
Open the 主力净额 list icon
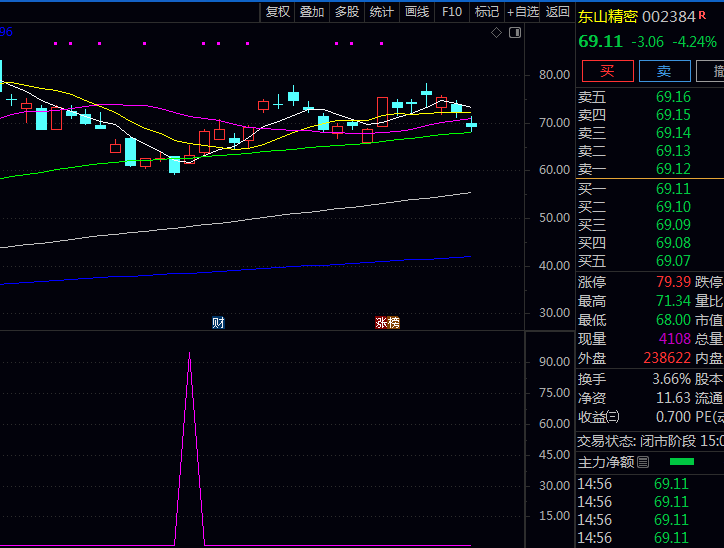point(643,462)
